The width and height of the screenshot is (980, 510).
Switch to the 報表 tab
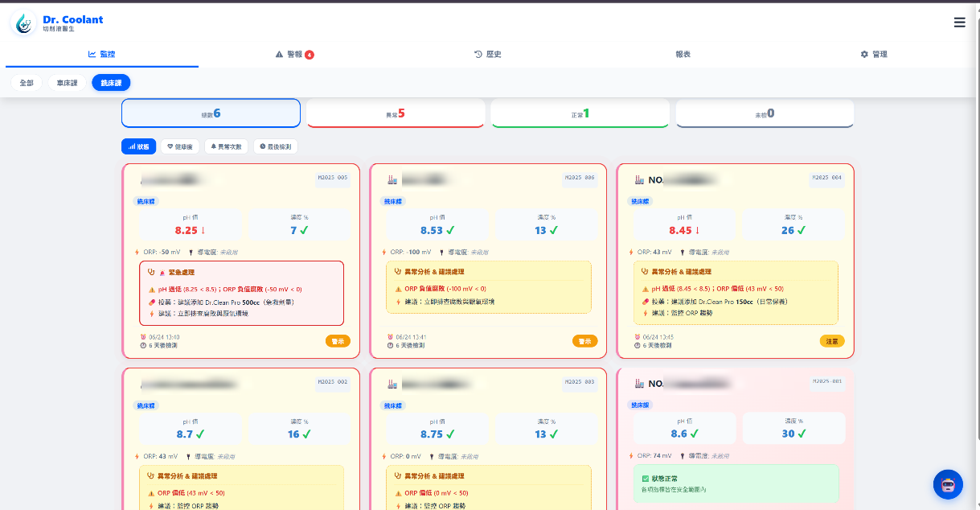click(683, 54)
